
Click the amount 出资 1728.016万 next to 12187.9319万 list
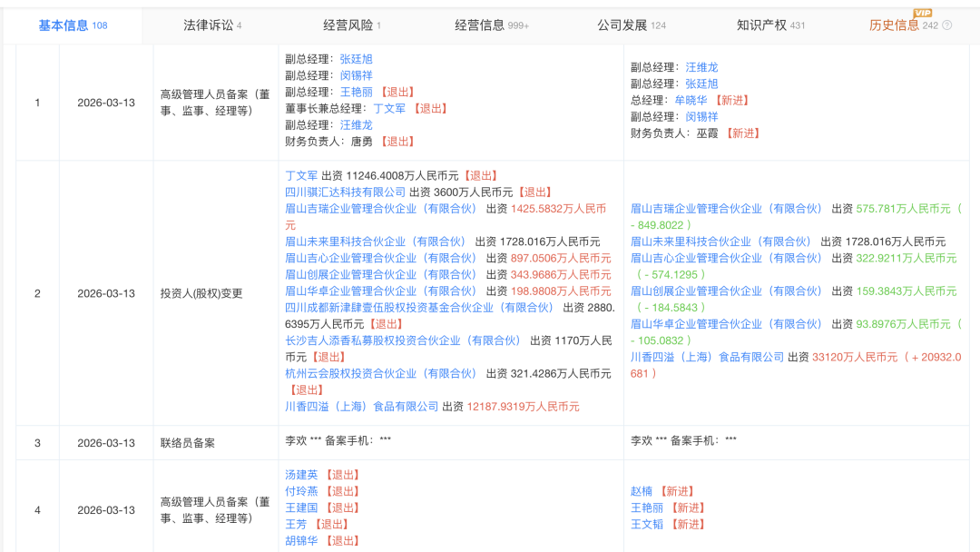[537, 241]
